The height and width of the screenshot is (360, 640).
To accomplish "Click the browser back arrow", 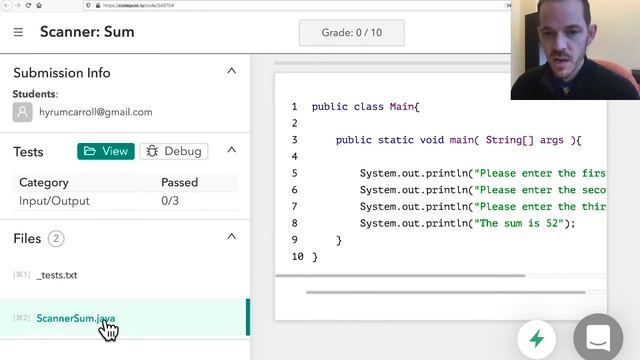I will point(7,5).
